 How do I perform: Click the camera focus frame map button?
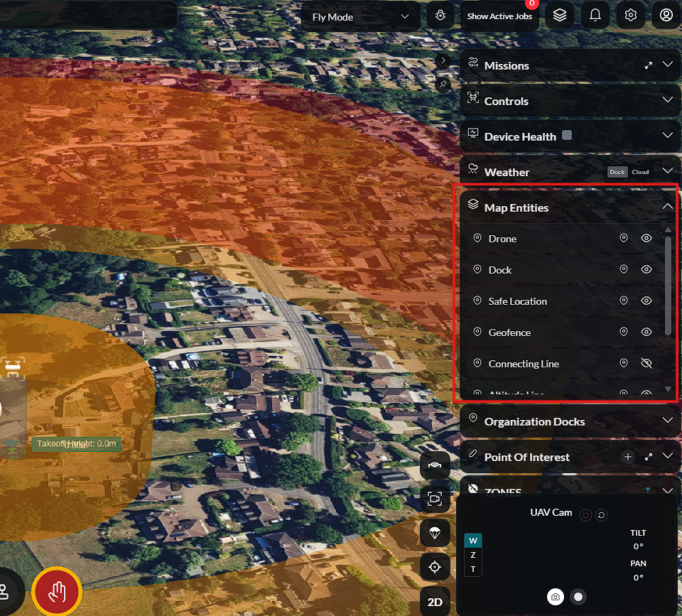coord(435,499)
